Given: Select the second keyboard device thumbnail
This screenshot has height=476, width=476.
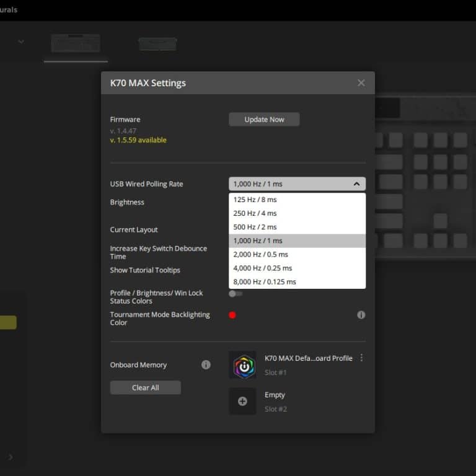Looking at the screenshot, I should click(157, 44).
